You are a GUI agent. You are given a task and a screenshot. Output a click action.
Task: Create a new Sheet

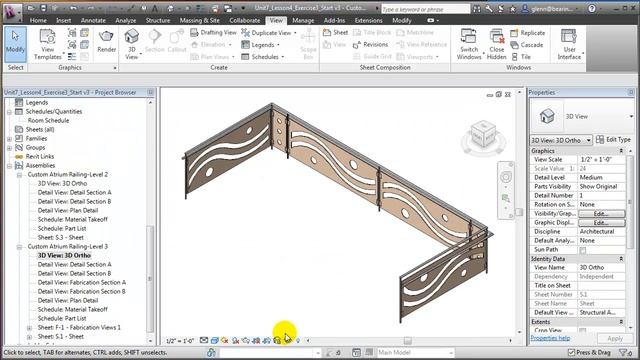click(335, 32)
